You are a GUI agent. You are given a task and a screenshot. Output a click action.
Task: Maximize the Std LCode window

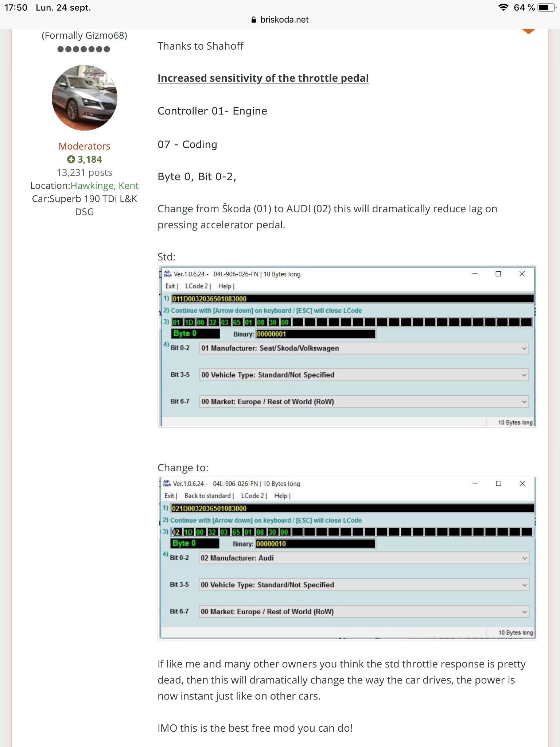click(x=498, y=274)
